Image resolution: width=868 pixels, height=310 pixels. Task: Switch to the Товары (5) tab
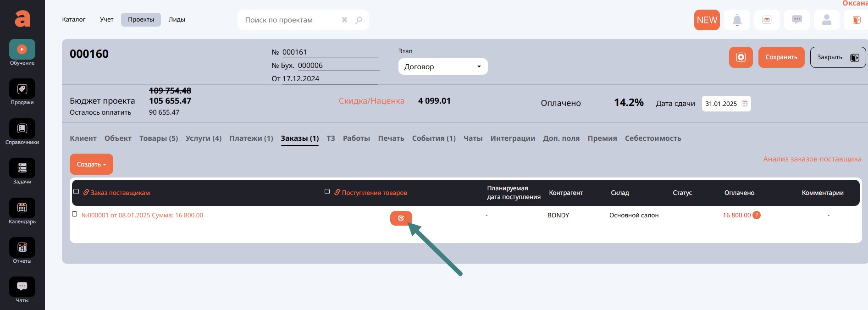pos(158,138)
